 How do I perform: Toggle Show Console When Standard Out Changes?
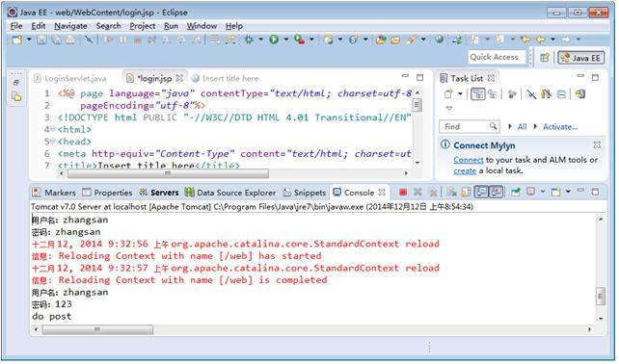(x=482, y=192)
